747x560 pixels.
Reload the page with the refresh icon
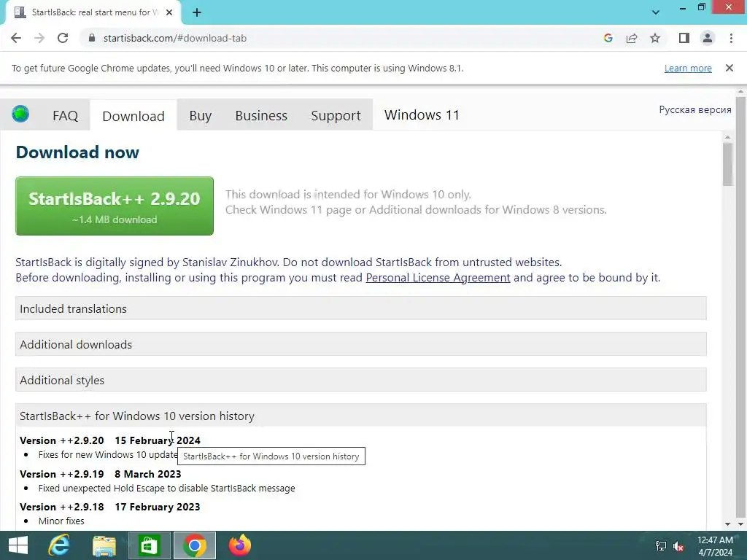63,38
